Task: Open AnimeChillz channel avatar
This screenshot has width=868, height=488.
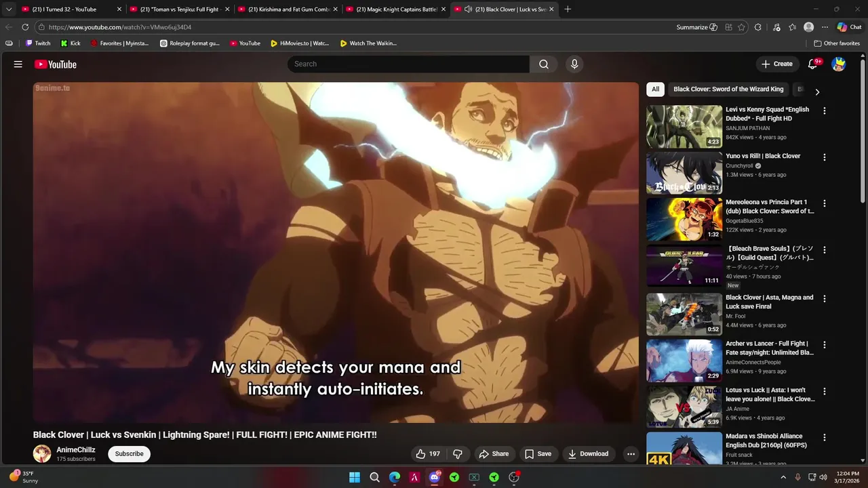Action: pyautogui.click(x=42, y=454)
